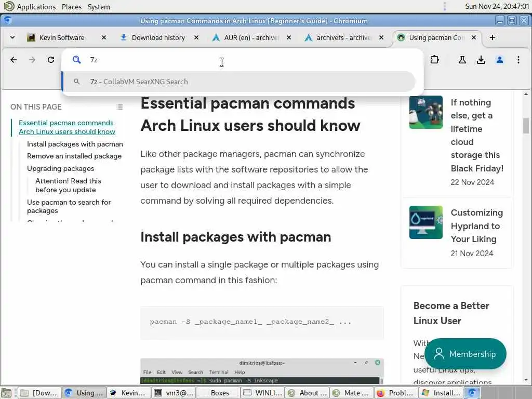Switch to the Using... Chromium taskbar item

point(85,393)
